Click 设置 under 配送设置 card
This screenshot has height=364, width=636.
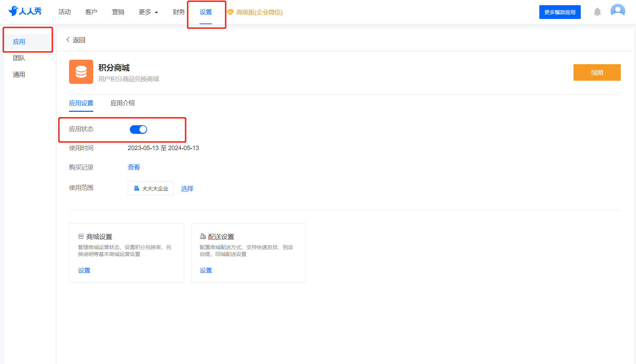pos(206,270)
